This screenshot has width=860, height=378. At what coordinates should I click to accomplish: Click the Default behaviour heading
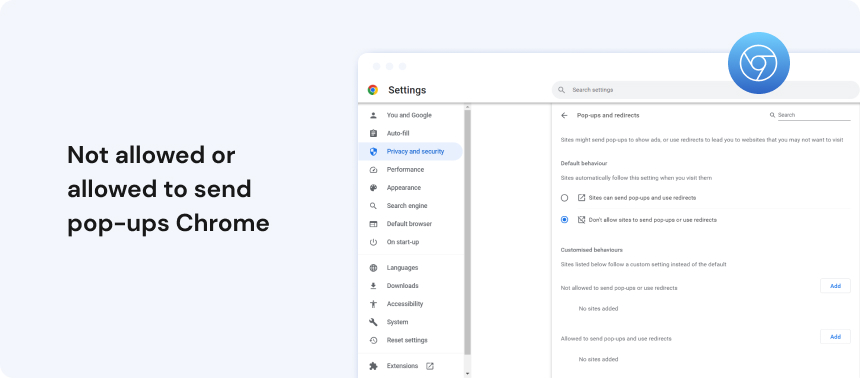pyautogui.click(x=584, y=163)
